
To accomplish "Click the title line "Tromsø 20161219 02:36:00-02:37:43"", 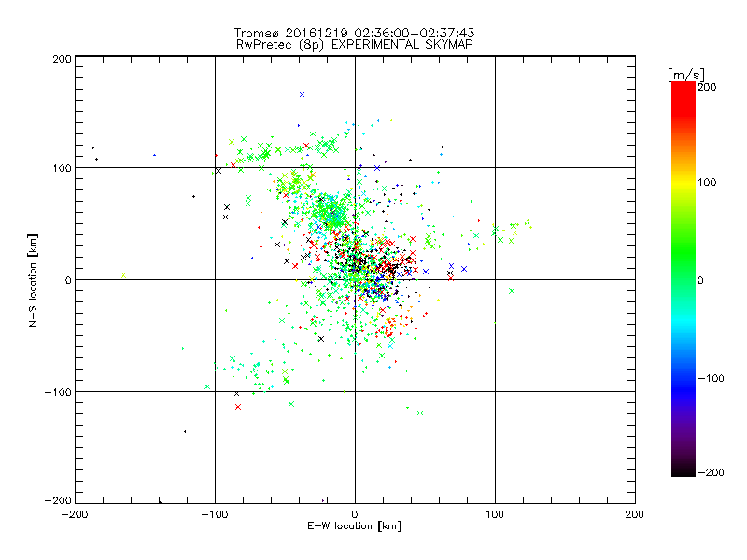I will tap(354, 33).
